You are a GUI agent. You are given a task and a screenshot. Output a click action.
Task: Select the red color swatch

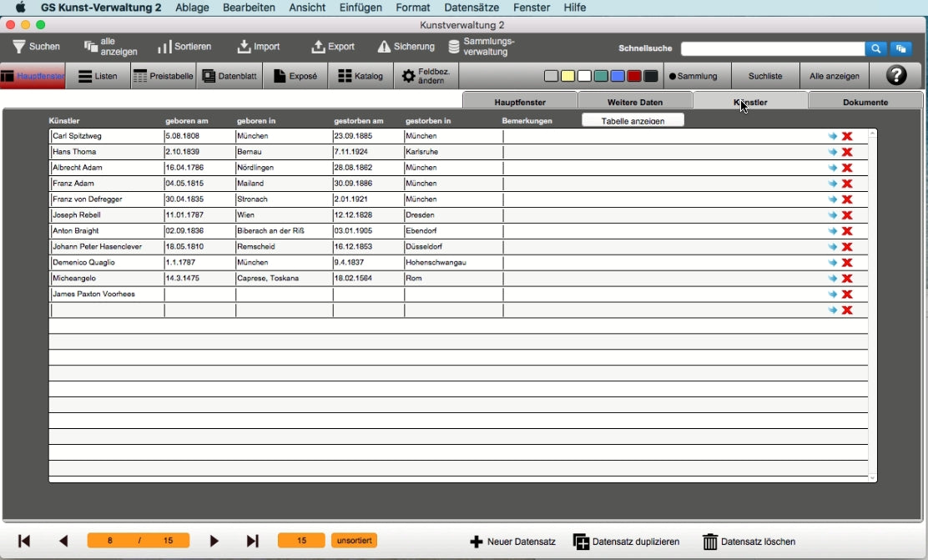point(634,76)
